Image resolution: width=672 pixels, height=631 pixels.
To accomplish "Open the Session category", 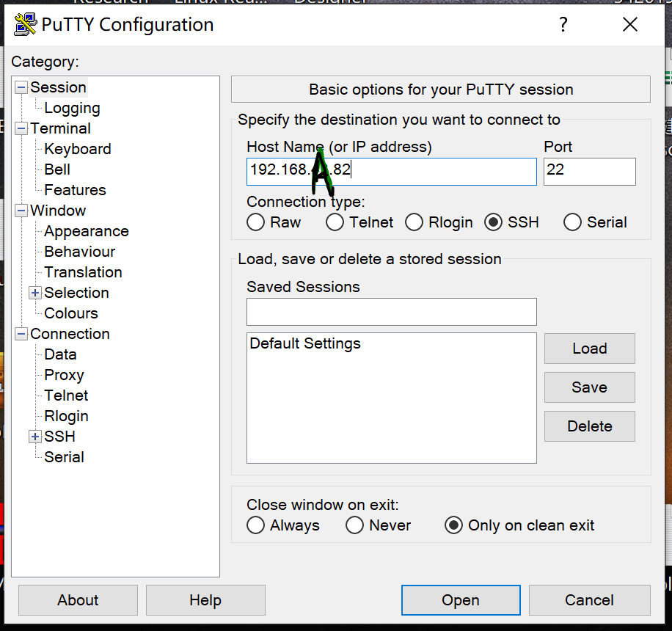I will point(58,87).
